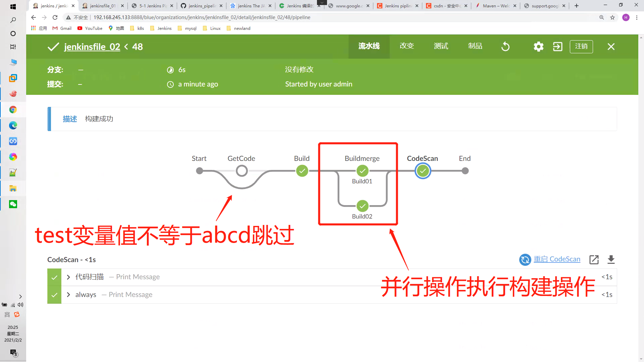Screen dimensions: 644x362
Task: Open Chrome three-dot menu
Action: pos(637,17)
